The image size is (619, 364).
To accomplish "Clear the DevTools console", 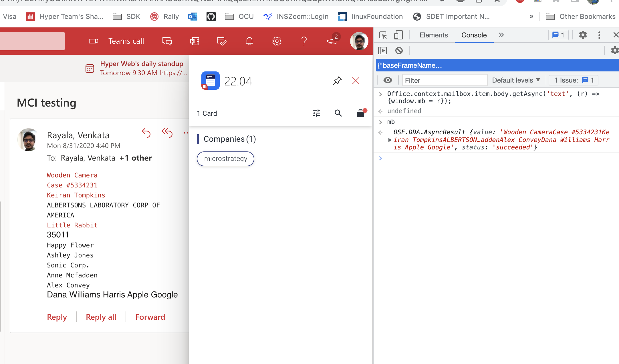I will [x=399, y=50].
